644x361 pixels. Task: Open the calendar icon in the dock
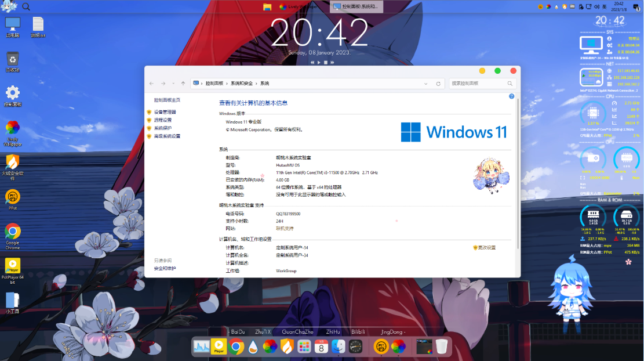pos(322,347)
